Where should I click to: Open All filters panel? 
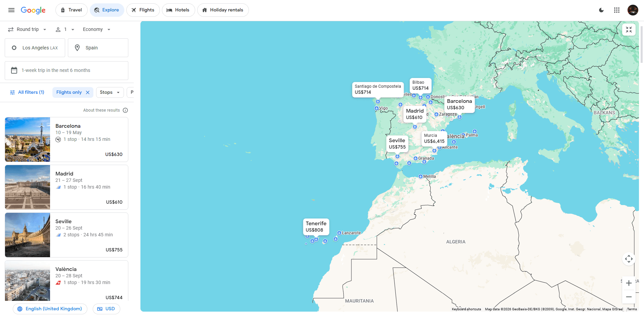click(x=27, y=92)
